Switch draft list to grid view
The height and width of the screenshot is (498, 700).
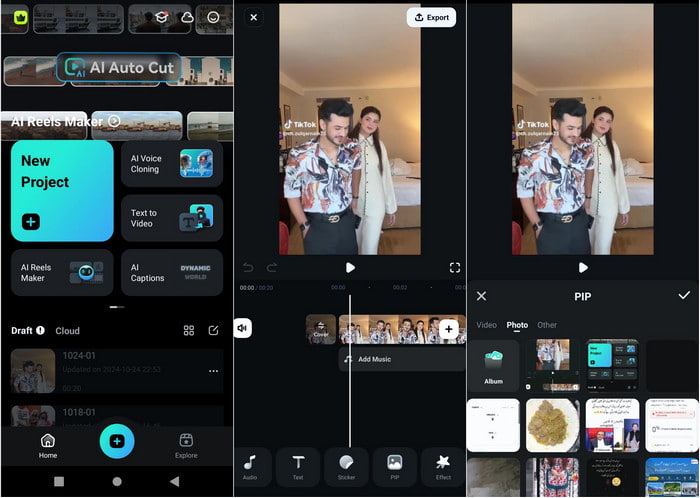188,331
